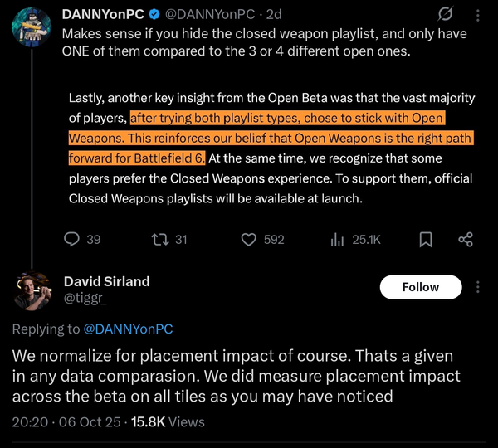The image size is (498, 448).
Task: Follow David Sirland
Action: pos(420,287)
